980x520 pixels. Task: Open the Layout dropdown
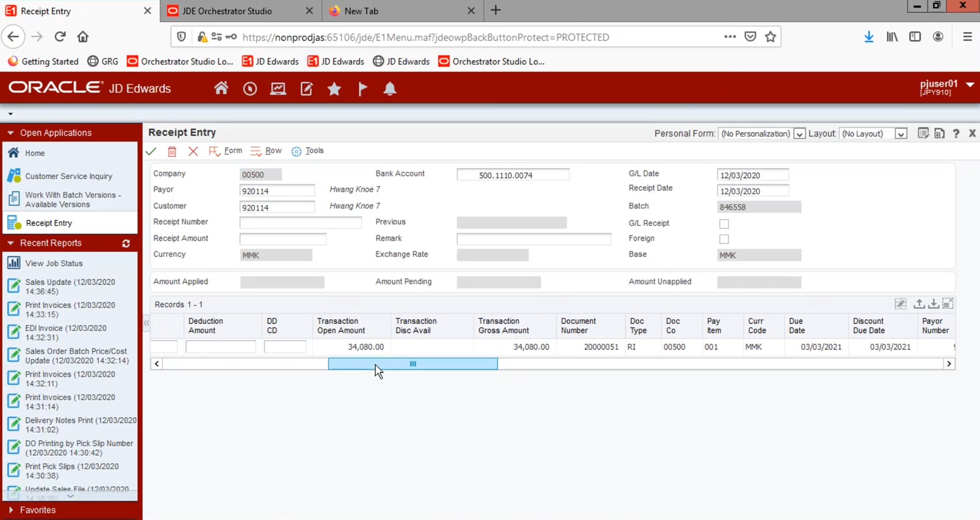click(x=901, y=134)
